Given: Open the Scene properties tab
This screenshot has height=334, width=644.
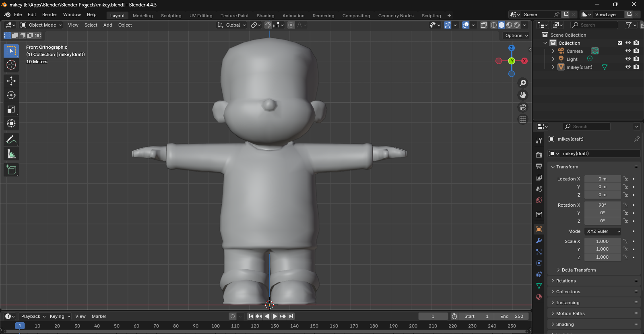Looking at the screenshot, I should coord(539,189).
